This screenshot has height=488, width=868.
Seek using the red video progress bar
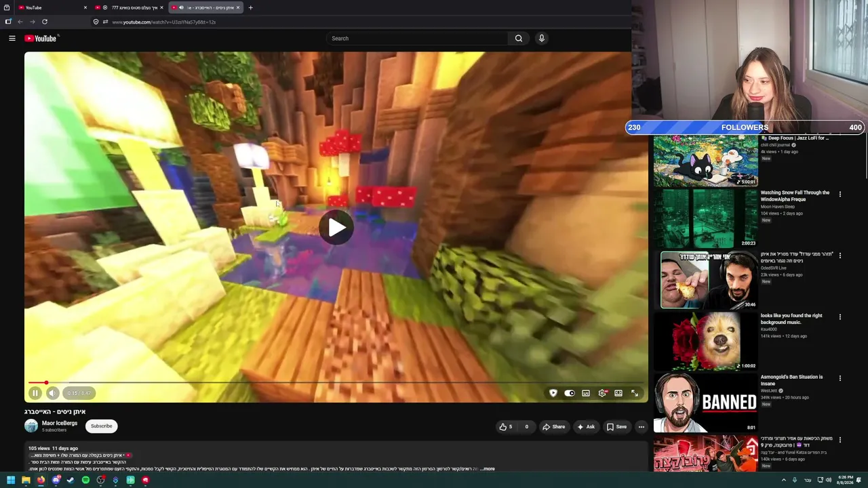click(336, 383)
